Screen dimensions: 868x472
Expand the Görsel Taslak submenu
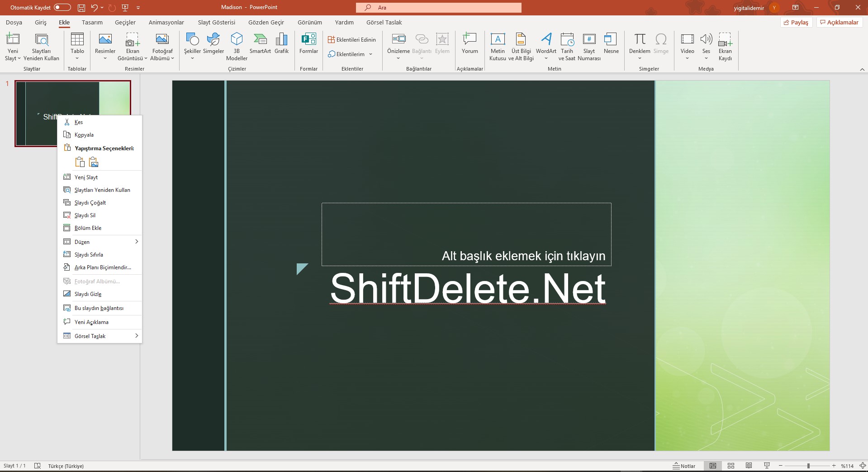(x=100, y=336)
